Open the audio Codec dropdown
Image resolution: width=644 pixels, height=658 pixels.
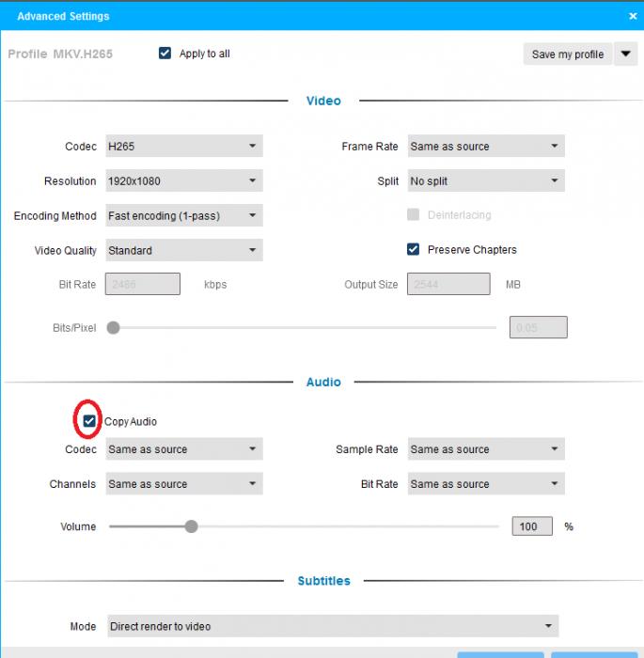tap(183, 449)
